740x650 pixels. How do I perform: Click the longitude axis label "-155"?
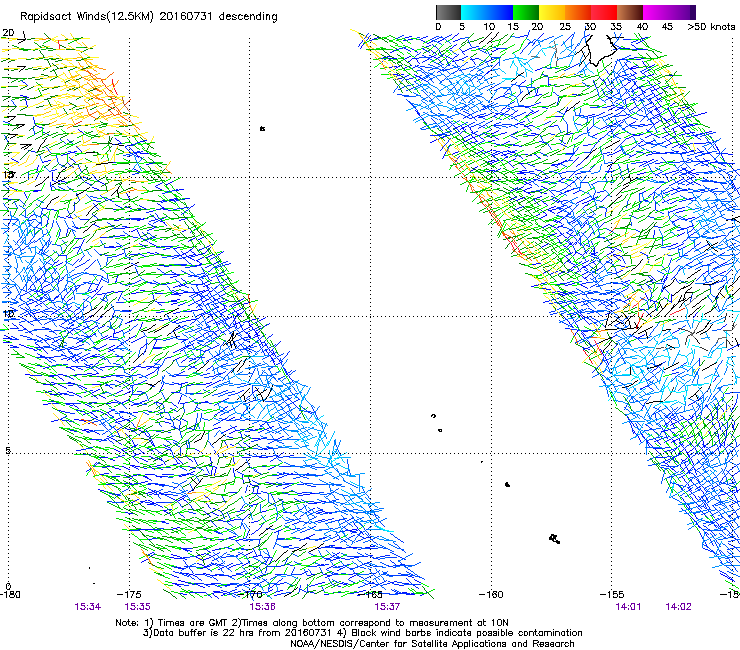612,594
